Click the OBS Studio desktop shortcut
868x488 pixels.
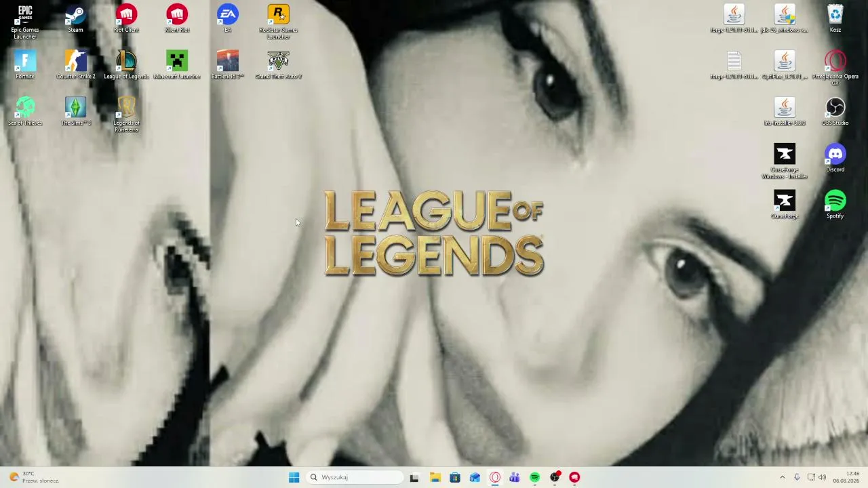835,112
